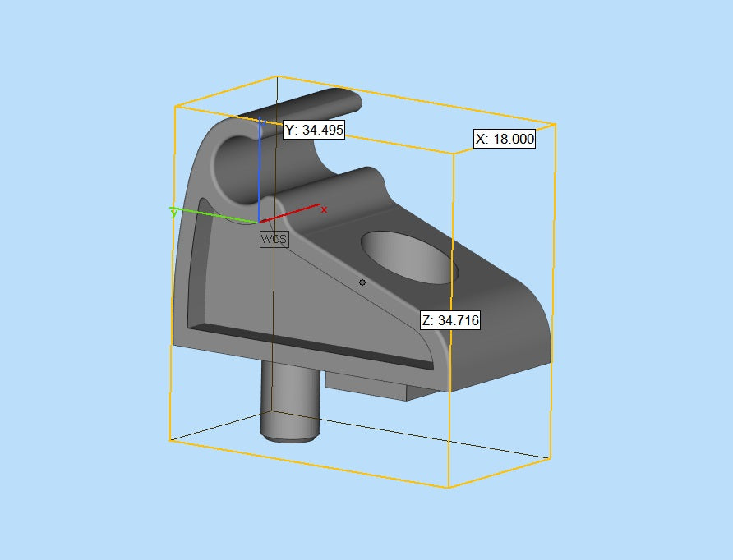Click the top right corner of the bounding box

[556, 125]
